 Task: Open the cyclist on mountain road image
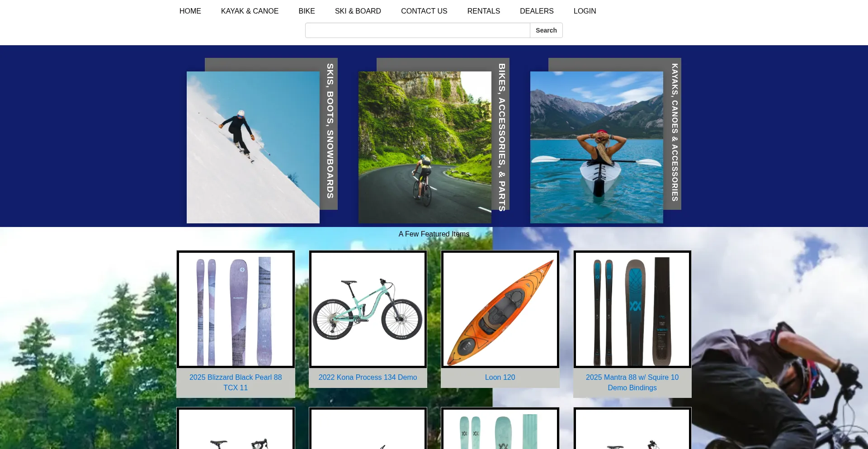pyautogui.click(x=425, y=147)
